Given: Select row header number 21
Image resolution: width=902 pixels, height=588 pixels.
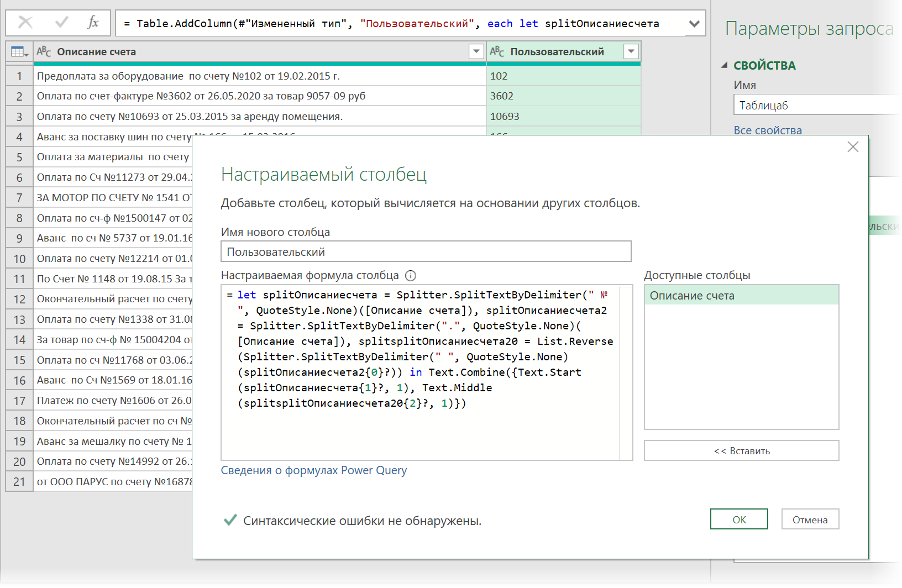Looking at the screenshot, I should point(19,482).
